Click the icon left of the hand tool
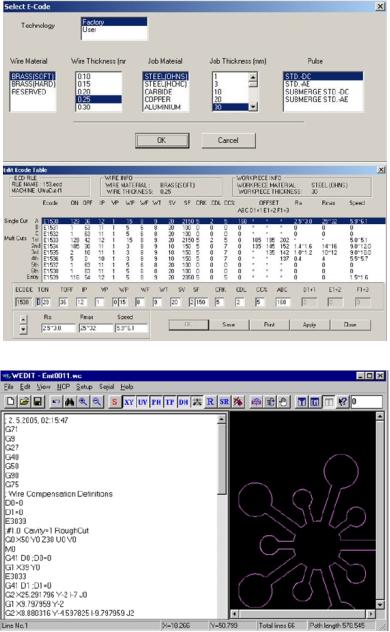The height and width of the screenshot is (632, 390). coord(270,401)
